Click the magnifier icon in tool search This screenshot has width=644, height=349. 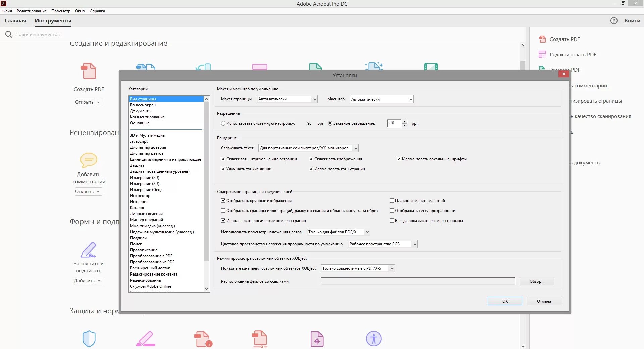point(8,34)
